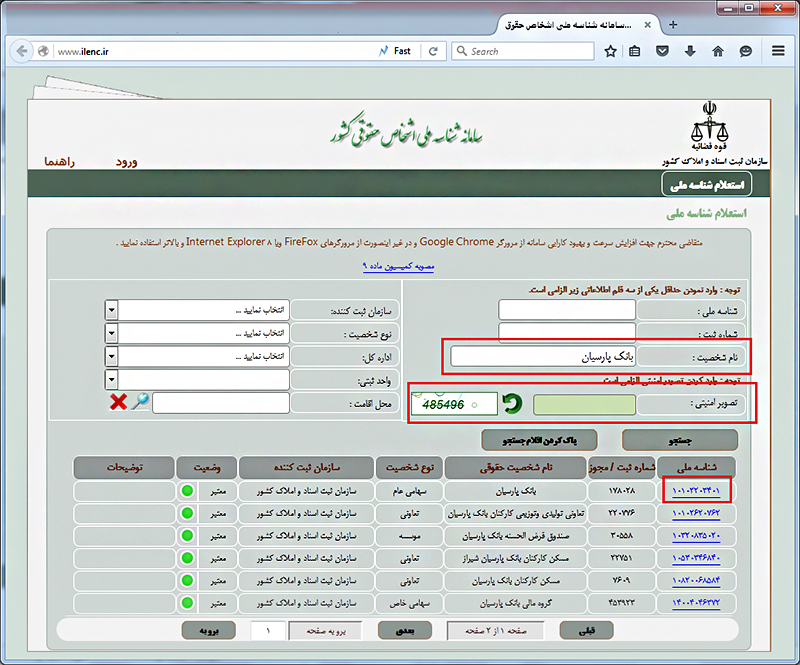800x665 pixels.
Task: Expand the سازمان ثبت کننده dropdown
Action: (111, 310)
